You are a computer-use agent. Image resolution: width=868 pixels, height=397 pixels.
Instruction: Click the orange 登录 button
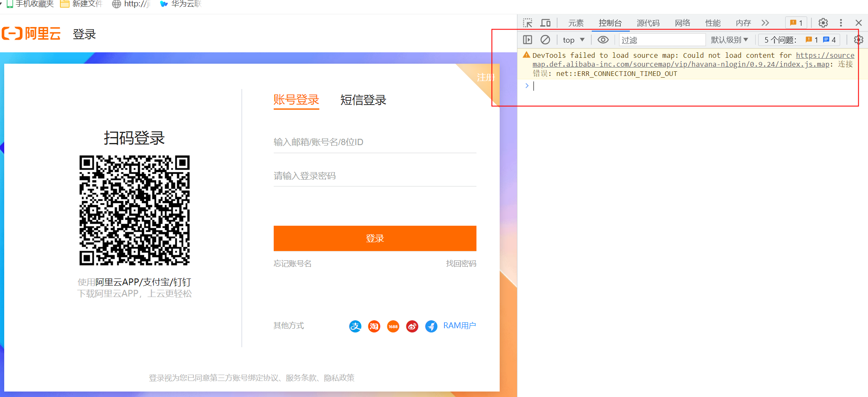tap(375, 238)
